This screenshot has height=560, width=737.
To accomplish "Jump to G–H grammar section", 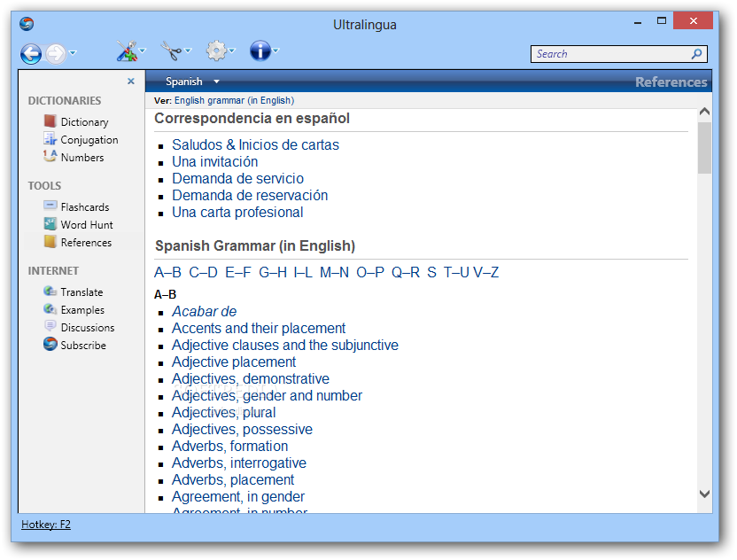I will (x=273, y=272).
